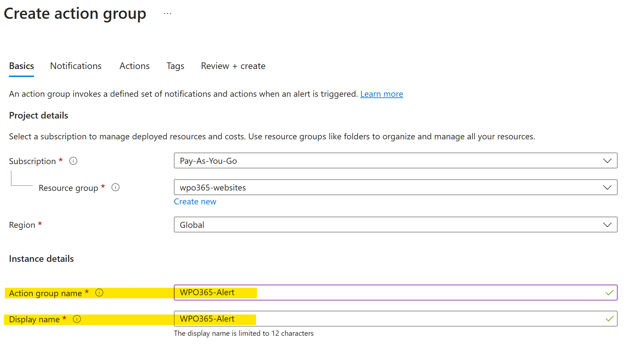
Task: Open the ellipsis menu beside Create action group
Action: point(168,14)
